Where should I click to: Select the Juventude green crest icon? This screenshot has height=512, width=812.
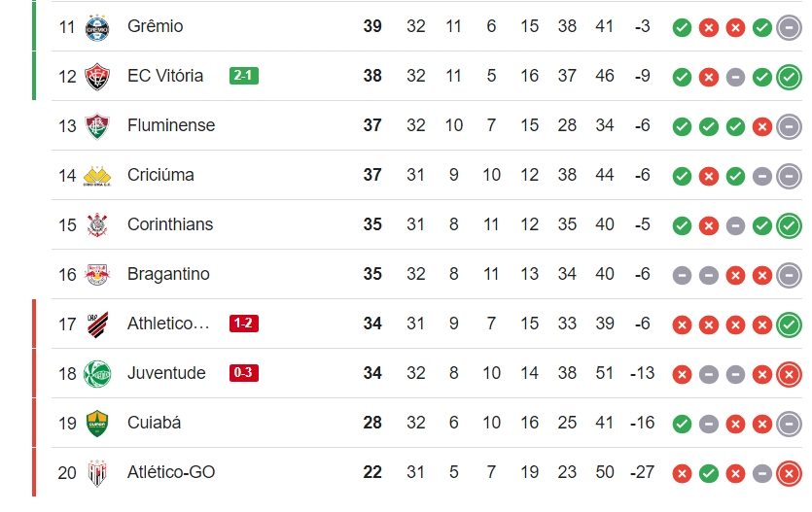coord(97,374)
